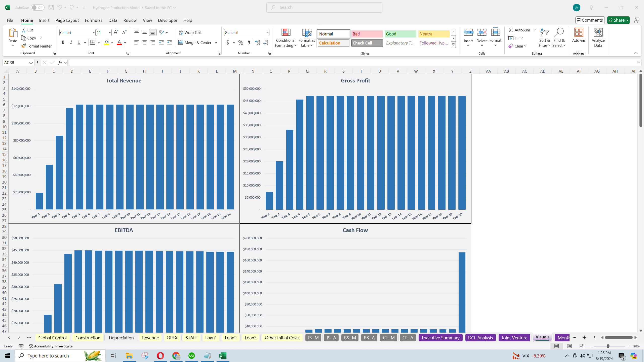The height and width of the screenshot is (362, 644).
Task: Click the zoom slider handle
Action: 608,346
